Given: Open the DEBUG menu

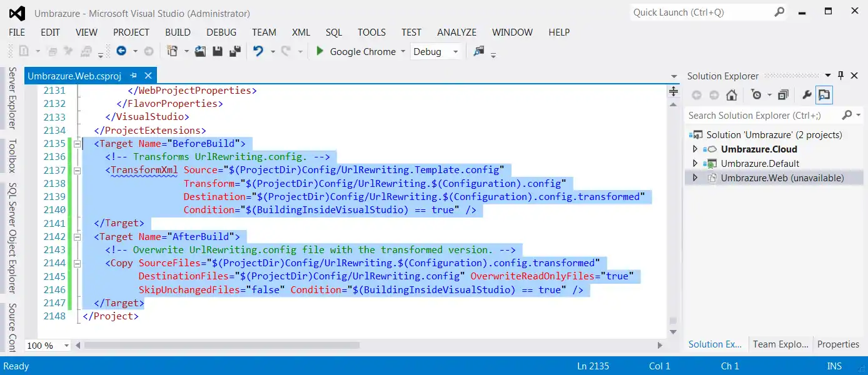Looking at the screenshot, I should pos(221,32).
